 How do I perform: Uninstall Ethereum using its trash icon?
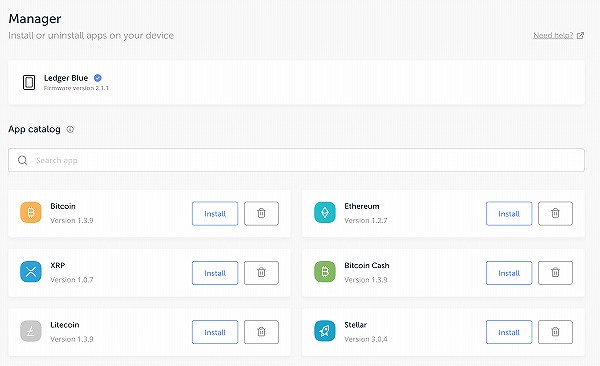(x=555, y=213)
